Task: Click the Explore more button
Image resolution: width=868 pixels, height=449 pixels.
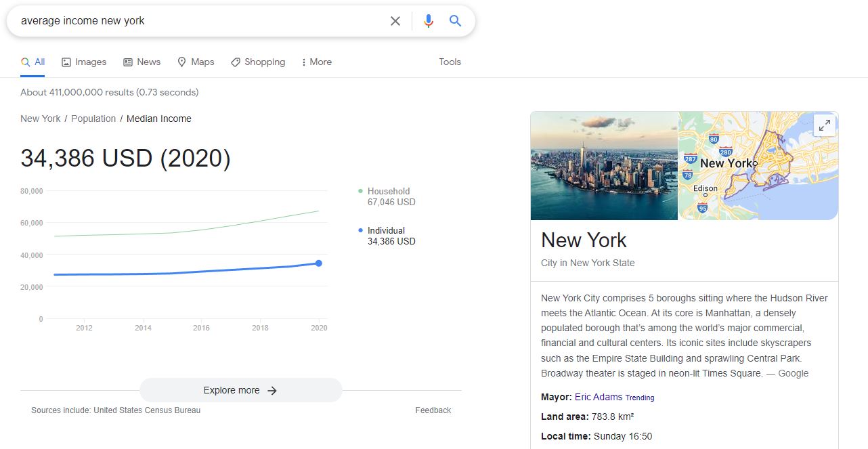Action: [x=241, y=390]
